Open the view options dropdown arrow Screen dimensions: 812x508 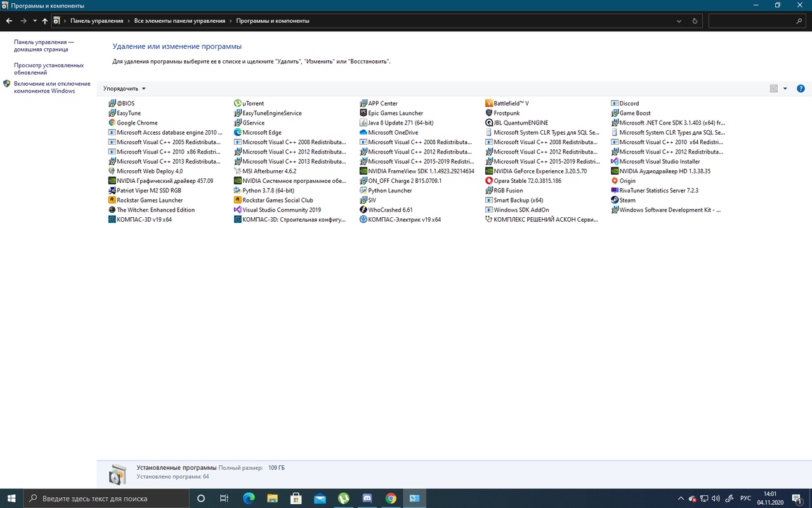point(785,89)
